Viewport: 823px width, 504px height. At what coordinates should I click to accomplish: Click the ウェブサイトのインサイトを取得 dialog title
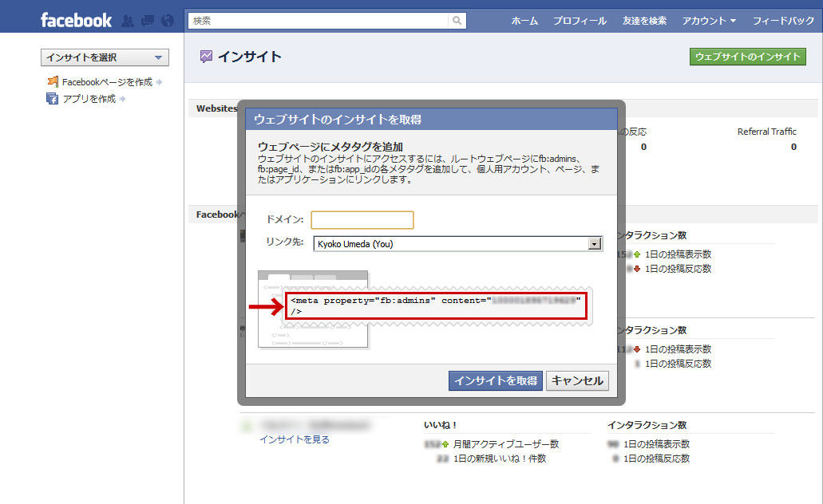tap(338, 120)
